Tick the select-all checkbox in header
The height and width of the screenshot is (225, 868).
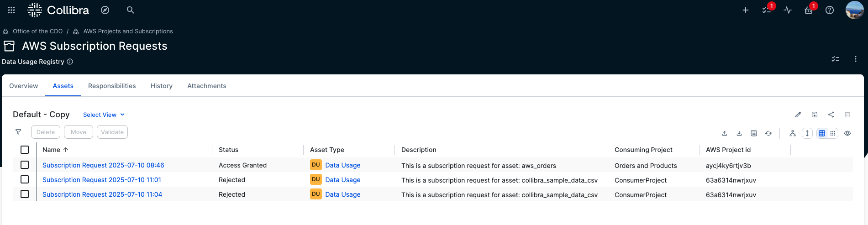[25, 150]
